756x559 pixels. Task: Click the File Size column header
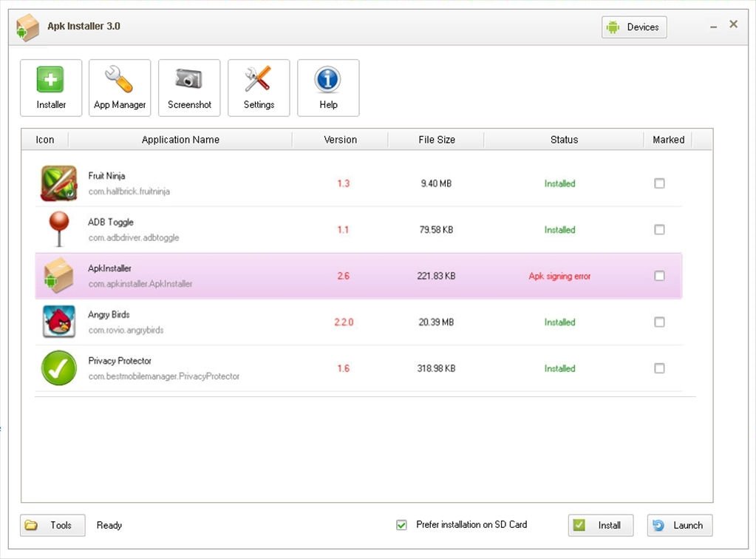point(435,139)
